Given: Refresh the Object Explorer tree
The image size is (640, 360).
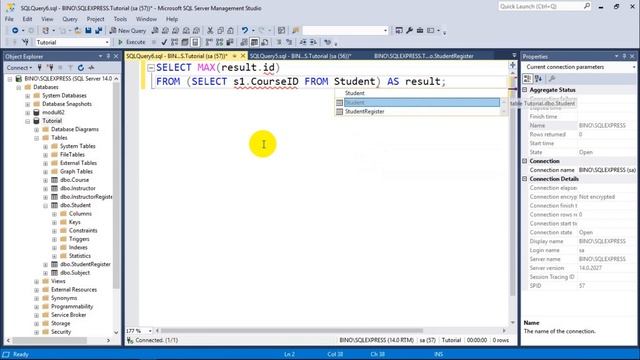Looking at the screenshot, I should point(81,68).
